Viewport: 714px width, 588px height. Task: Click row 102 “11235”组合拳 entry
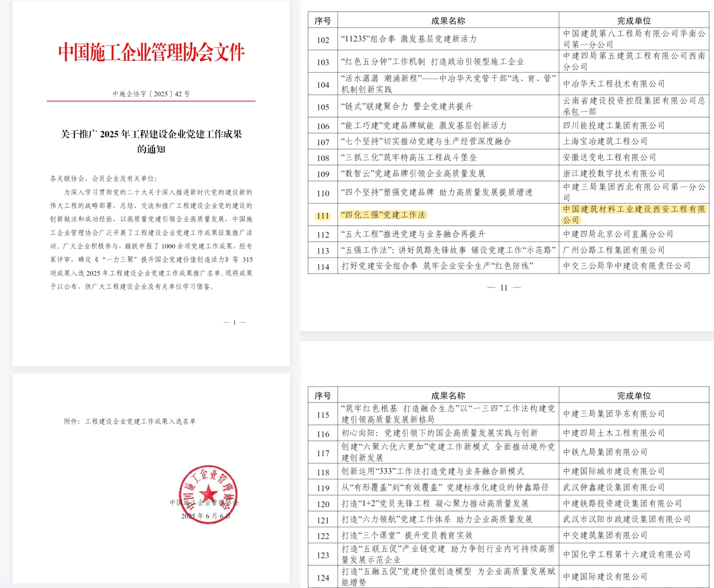[x=409, y=39]
